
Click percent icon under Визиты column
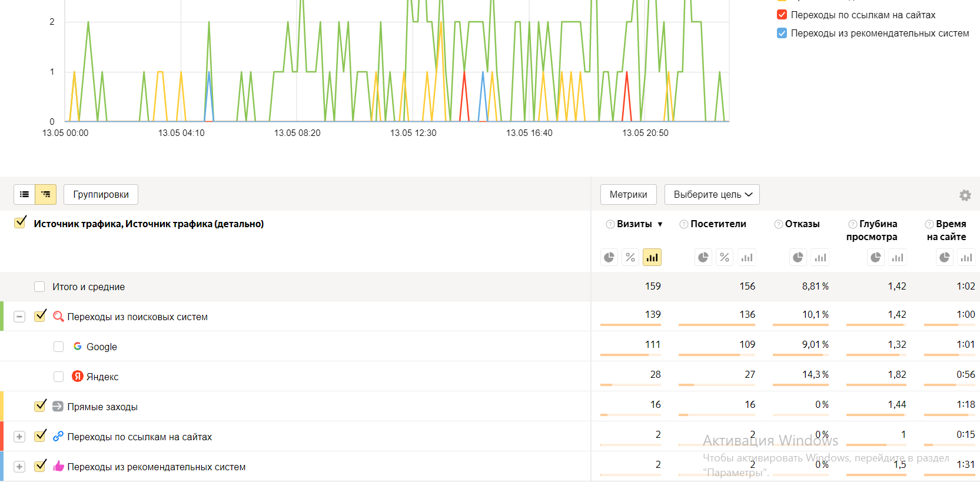630,258
